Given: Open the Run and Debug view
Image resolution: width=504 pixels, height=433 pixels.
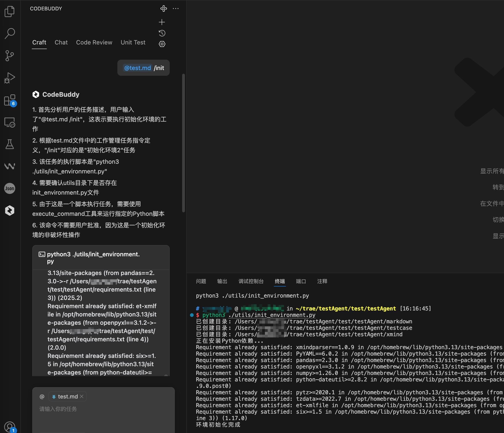Looking at the screenshot, I should 10,78.
